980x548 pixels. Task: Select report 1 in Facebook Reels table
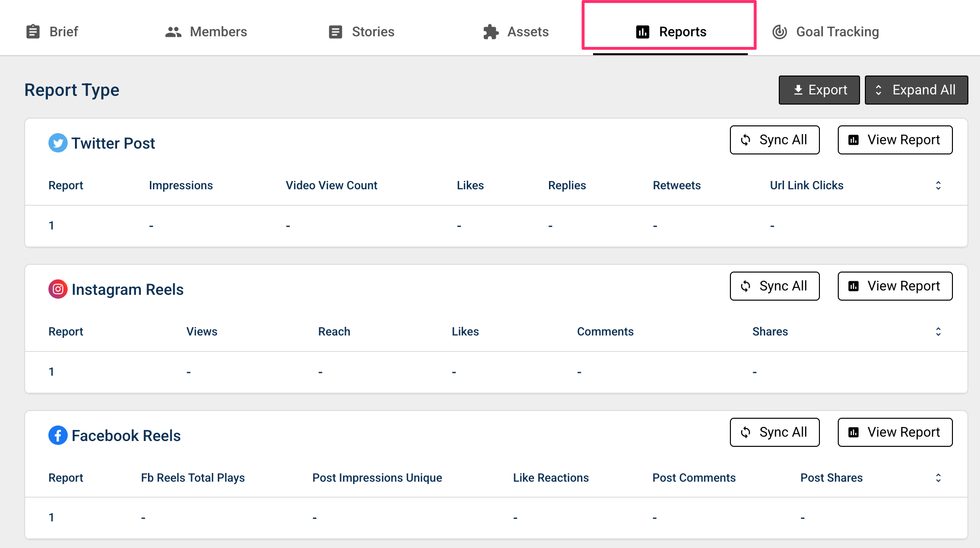51,518
